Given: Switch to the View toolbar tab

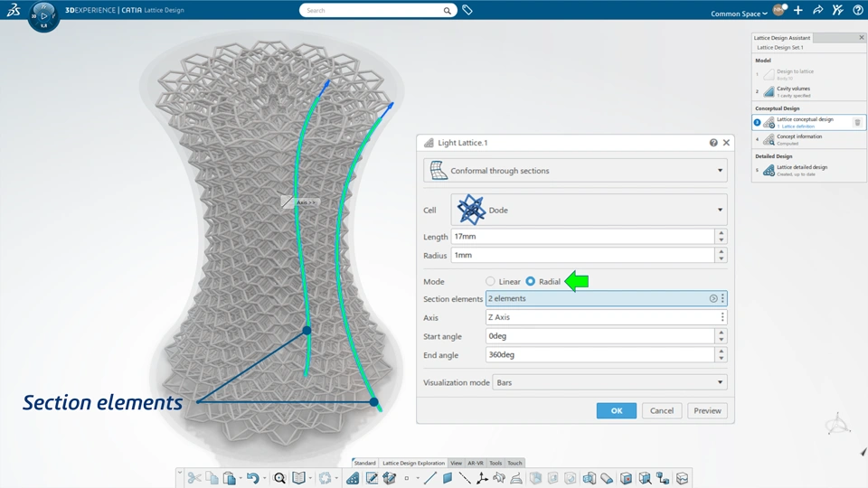Looking at the screenshot, I should 456,463.
